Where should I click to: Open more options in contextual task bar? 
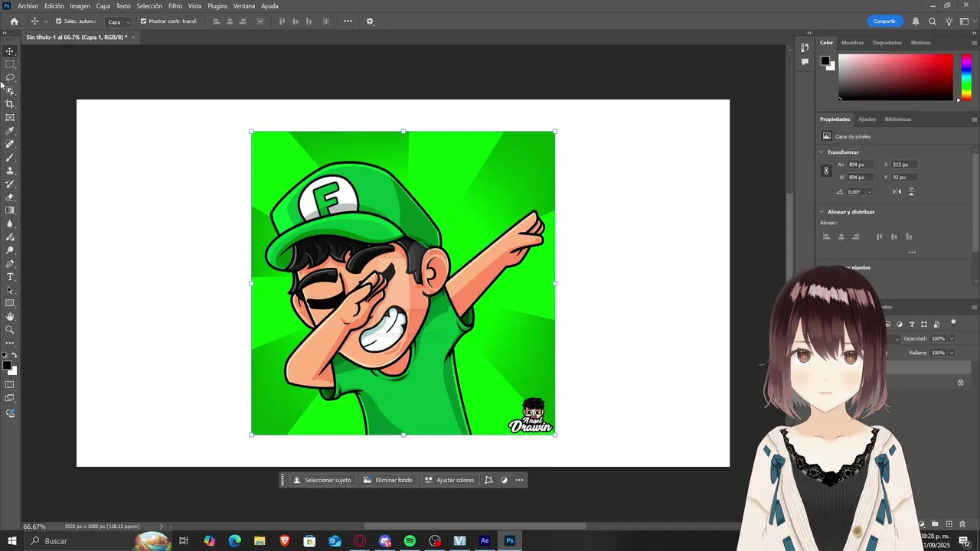coord(519,480)
